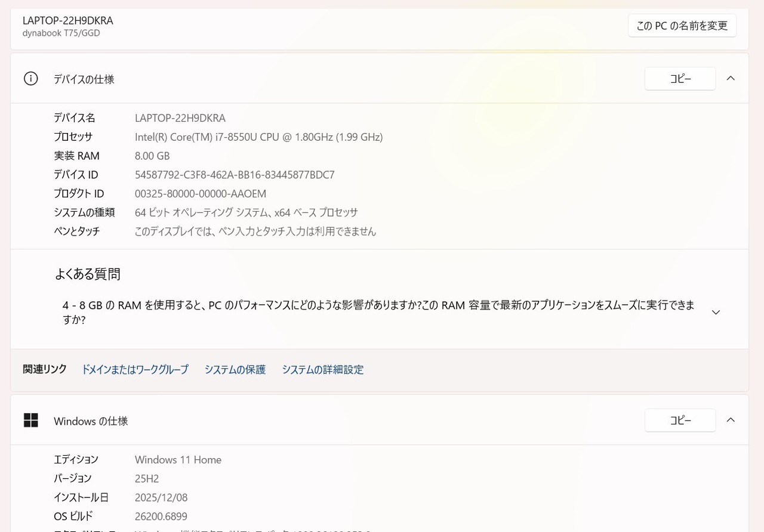Click the "デバイス ID" label
Image resolution: width=764 pixels, height=532 pixels.
click(76, 175)
